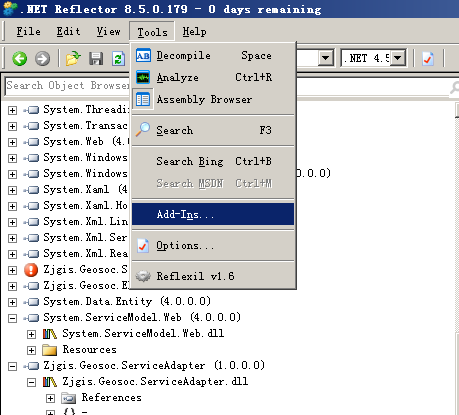Click the green Back navigation arrow
This screenshot has width=459, height=415.
point(20,59)
